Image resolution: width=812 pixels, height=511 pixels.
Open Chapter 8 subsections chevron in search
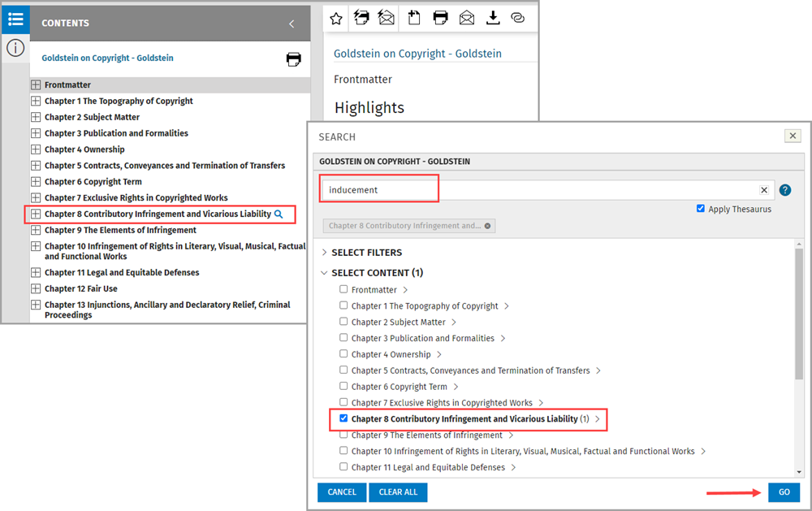click(598, 418)
